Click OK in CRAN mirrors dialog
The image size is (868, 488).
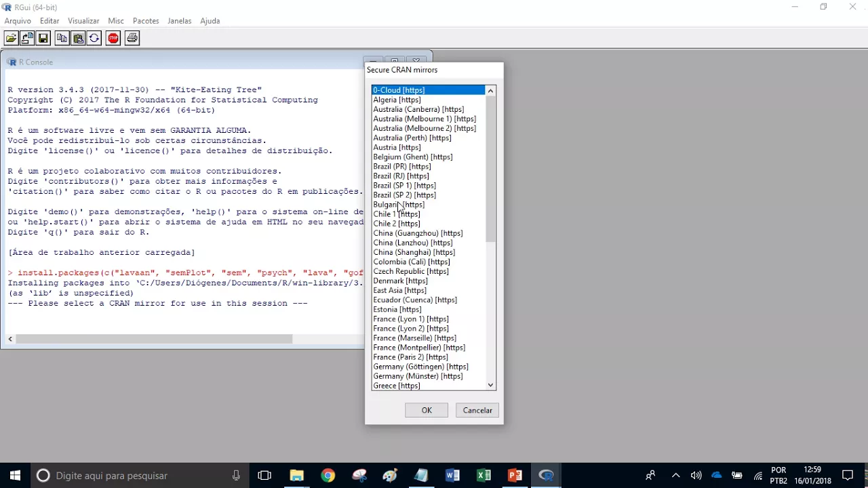tap(427, 410)
